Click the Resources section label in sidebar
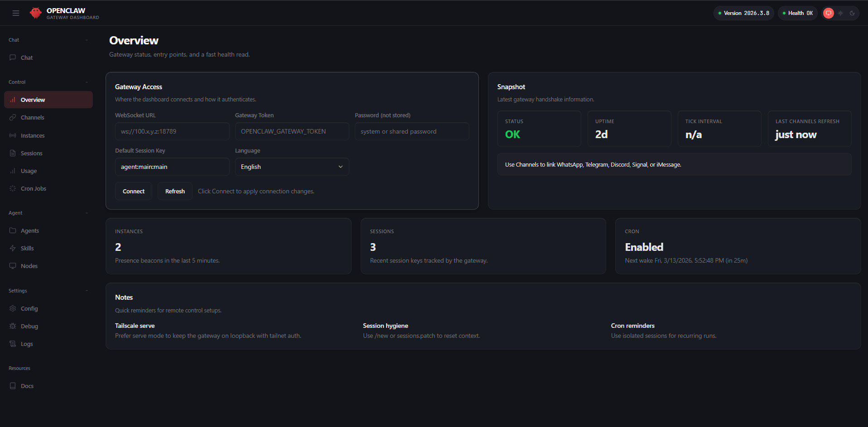The width and height of the screenshot is (868, 427). 19,368
